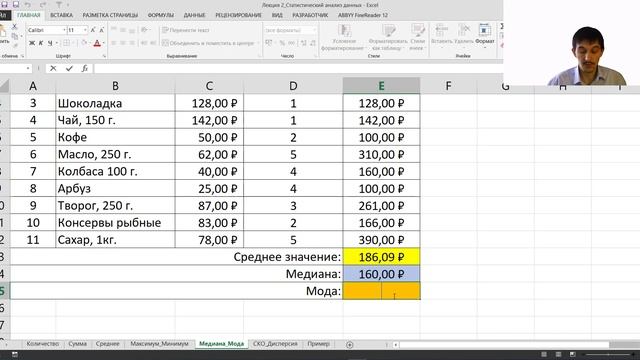Click the decrease decimal icon
Screen dimensions: 640x360
click(313, 43)
